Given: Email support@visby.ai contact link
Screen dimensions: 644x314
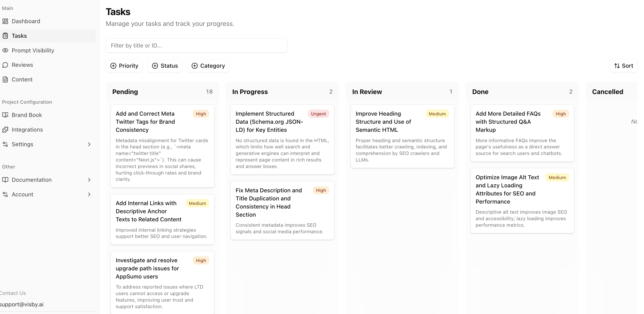Looking at the screenshot, I should 22,304.
